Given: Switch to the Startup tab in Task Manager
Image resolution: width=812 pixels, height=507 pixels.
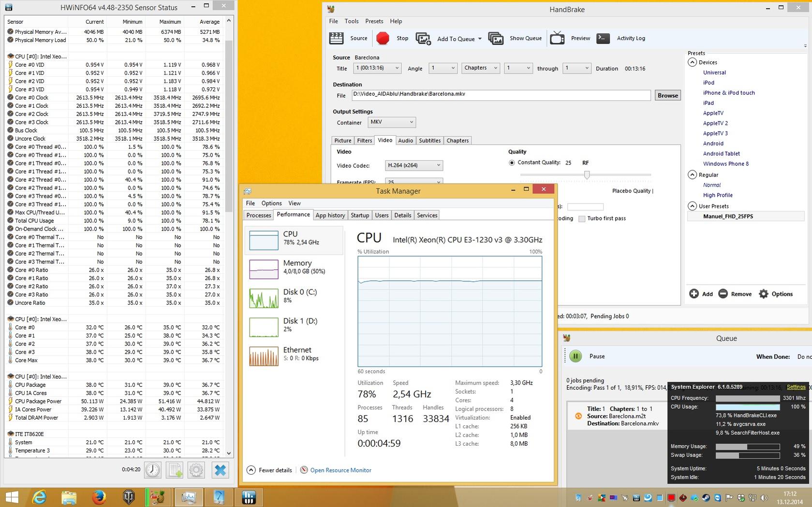Looking at the screenshot, I should coord(360,215).
